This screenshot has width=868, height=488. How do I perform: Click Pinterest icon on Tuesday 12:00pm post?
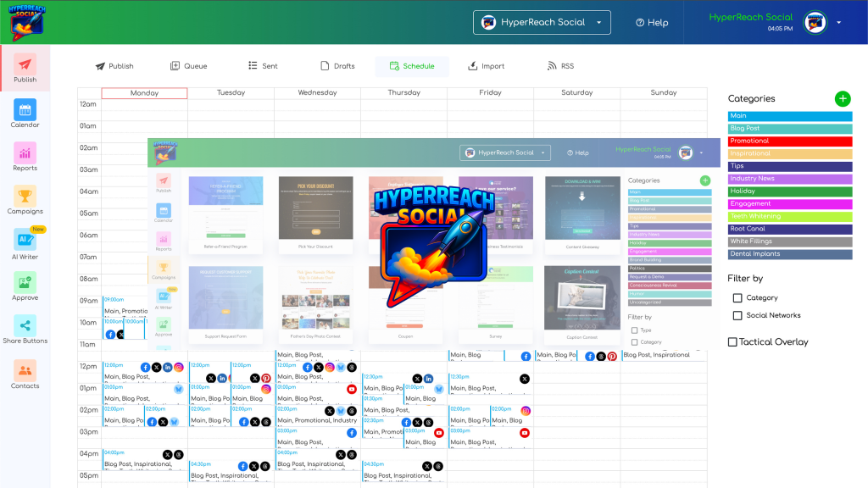(x=265, y=379)
